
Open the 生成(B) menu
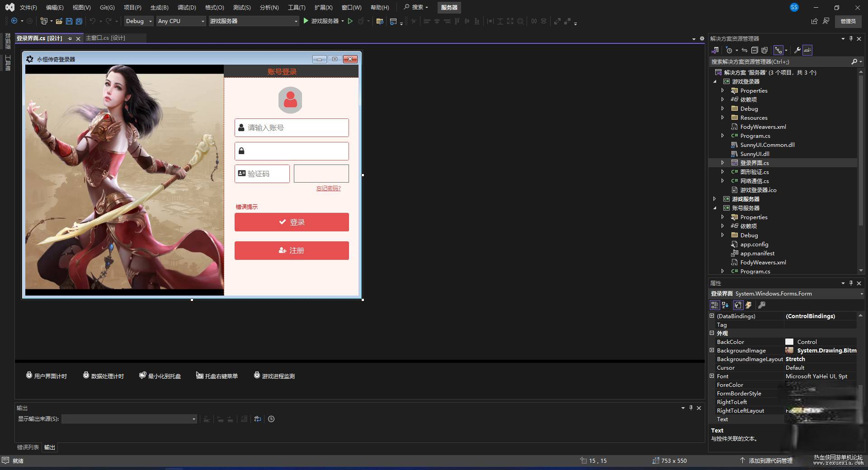point(159,7)
